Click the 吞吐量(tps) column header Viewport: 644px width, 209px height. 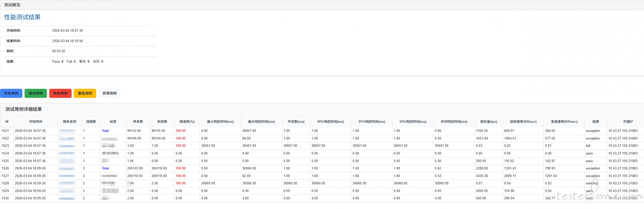(488, 121)
